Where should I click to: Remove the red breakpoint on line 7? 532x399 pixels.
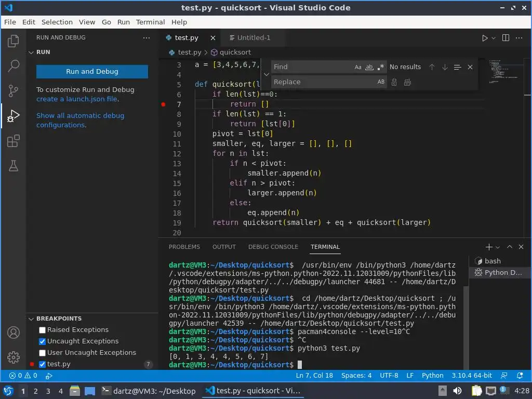(163, 104)
